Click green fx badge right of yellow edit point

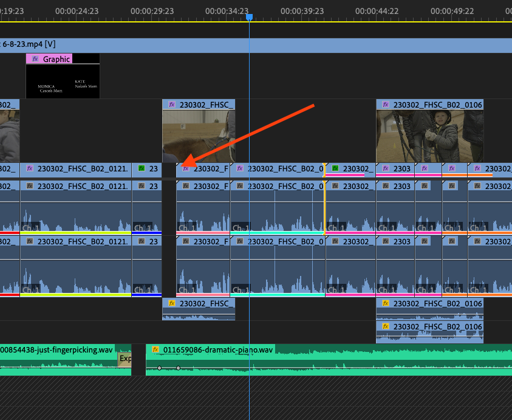point(335,168)
